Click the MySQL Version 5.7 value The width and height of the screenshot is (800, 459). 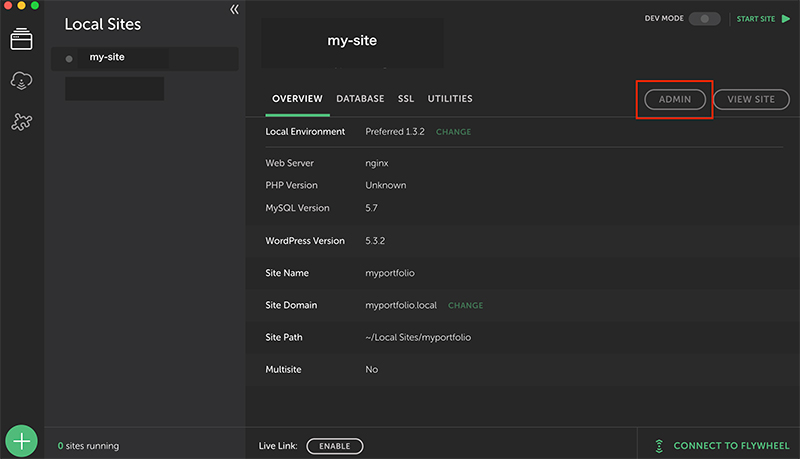(x=371, y=208)
